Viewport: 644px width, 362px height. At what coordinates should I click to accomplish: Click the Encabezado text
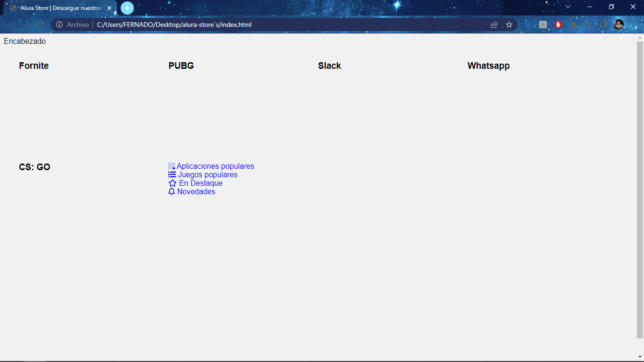tap(25, 41)
